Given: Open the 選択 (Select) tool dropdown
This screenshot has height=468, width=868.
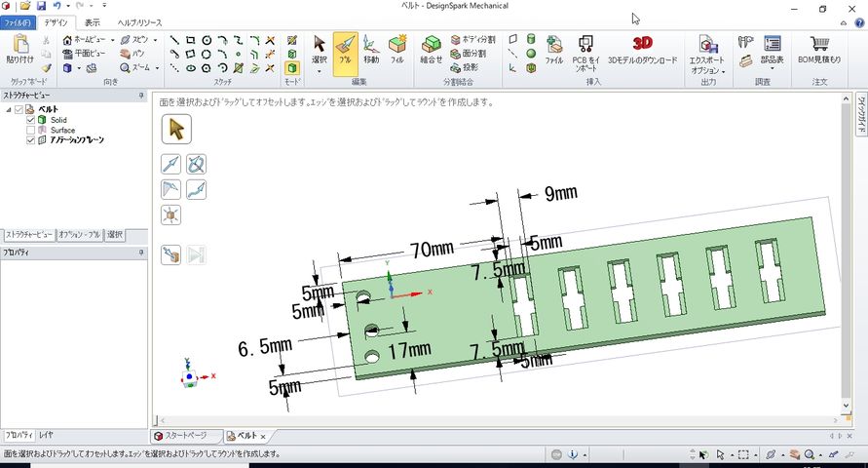Looking at the screenshot, I should click(319, 69).
